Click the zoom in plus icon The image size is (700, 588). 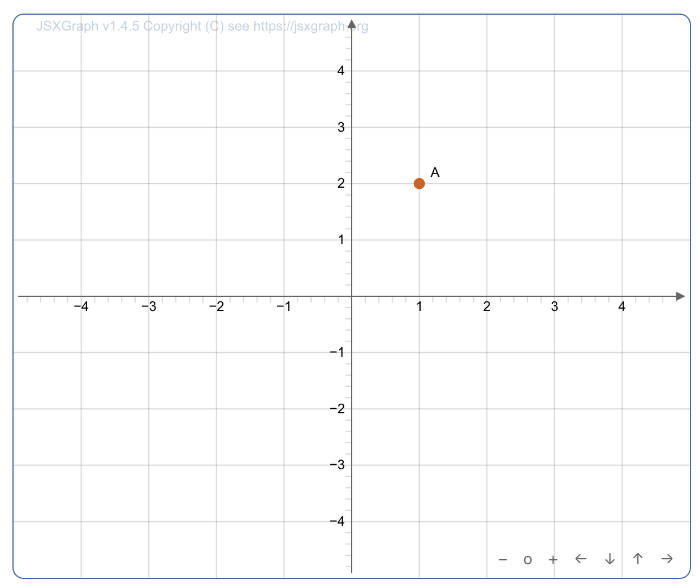[x=553, y=559]
